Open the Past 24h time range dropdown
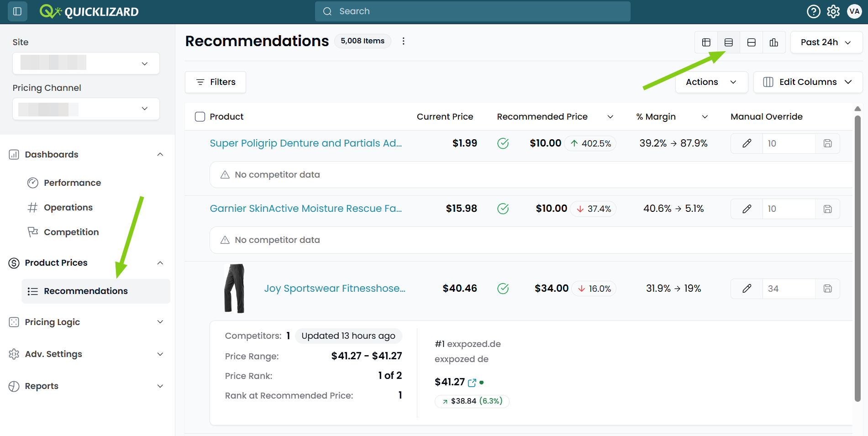Screen dimensions: 868x436 [826, 42]
